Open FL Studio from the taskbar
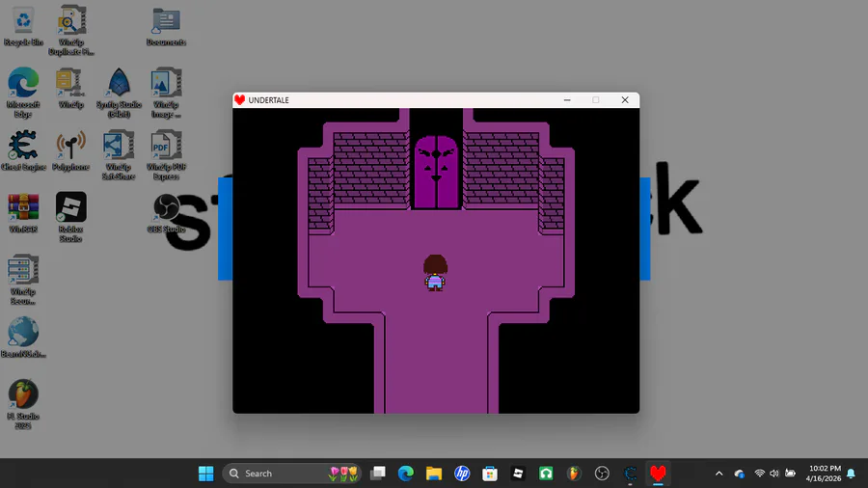 point(574,474)
